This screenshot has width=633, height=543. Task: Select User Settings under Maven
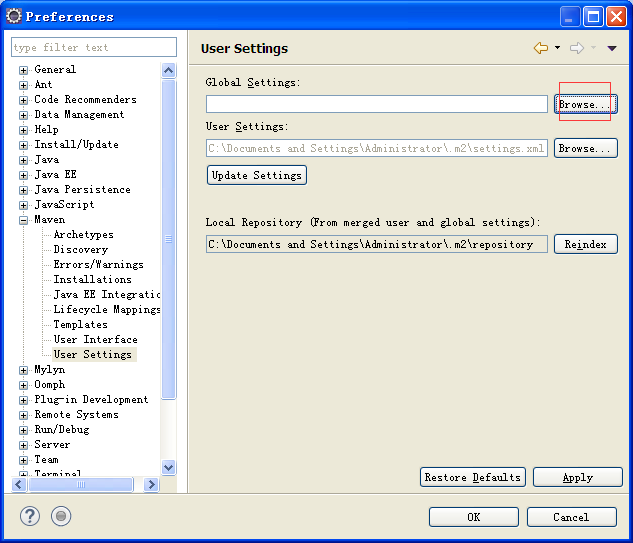pos(92,354)
